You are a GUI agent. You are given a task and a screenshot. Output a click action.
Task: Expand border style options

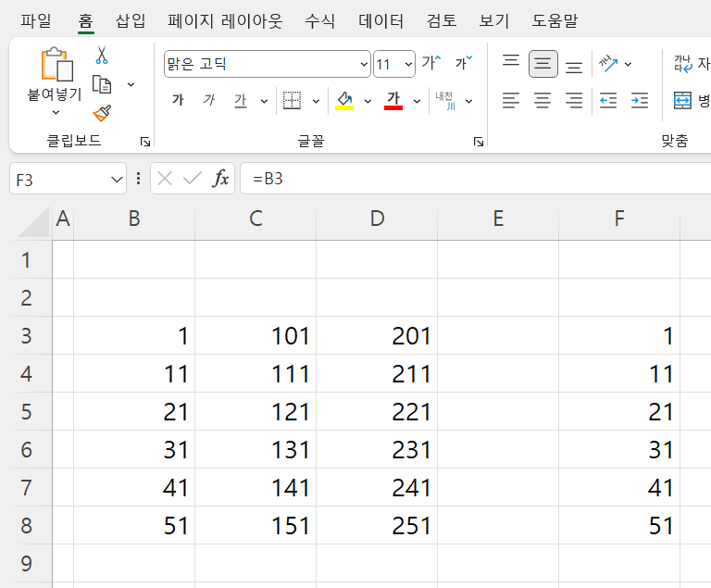(x=316, y=101)
